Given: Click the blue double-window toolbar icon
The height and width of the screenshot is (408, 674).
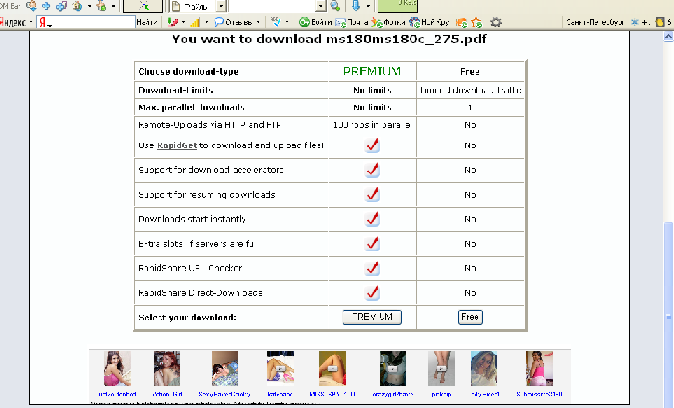Looking at the screenshot, I should pos(61,6).
